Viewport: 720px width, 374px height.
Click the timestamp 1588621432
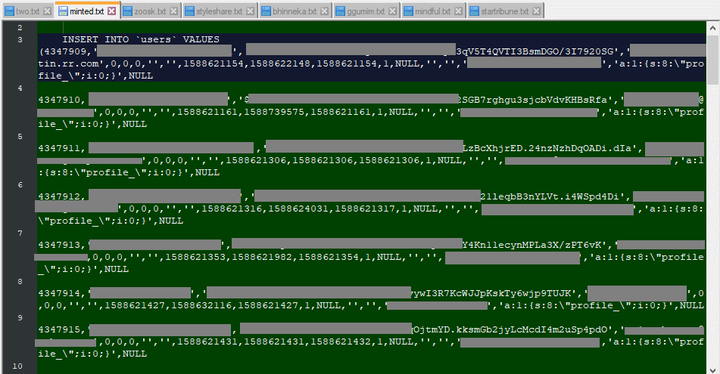341,341
